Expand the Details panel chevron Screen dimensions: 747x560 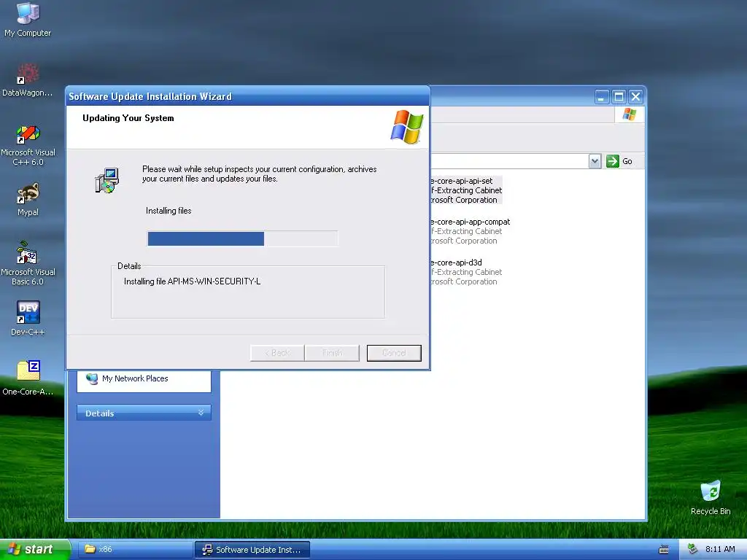tap(201, 413)
